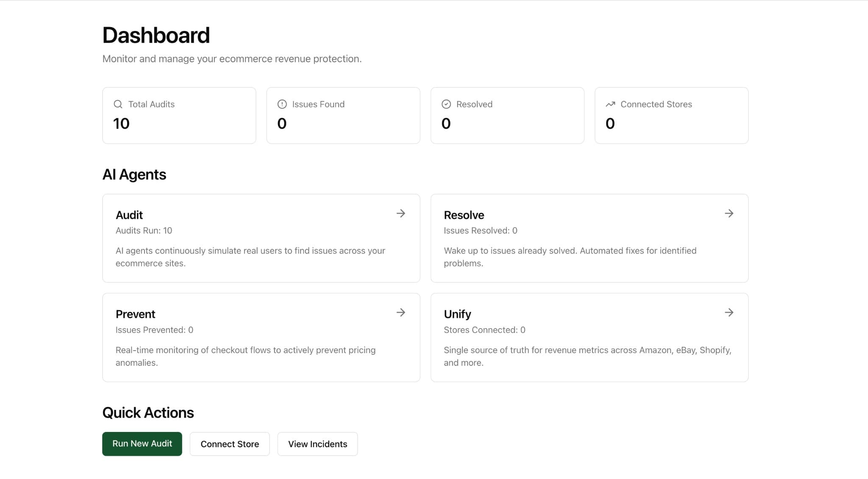This screenshot has height=479, width=868.
Task: Click the Run New Audit button
Action: tap(142, 443)
